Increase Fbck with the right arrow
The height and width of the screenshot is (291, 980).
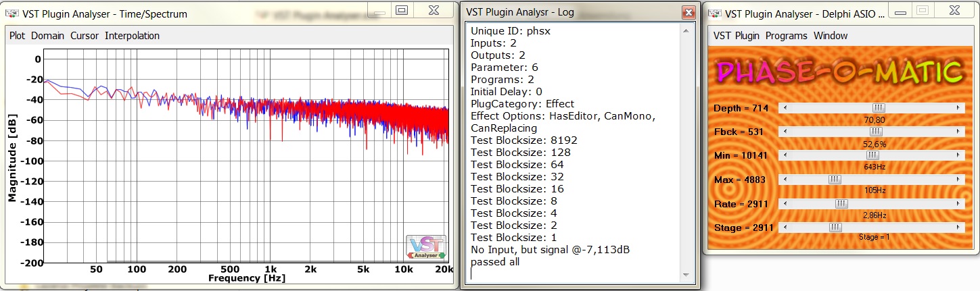958,131
